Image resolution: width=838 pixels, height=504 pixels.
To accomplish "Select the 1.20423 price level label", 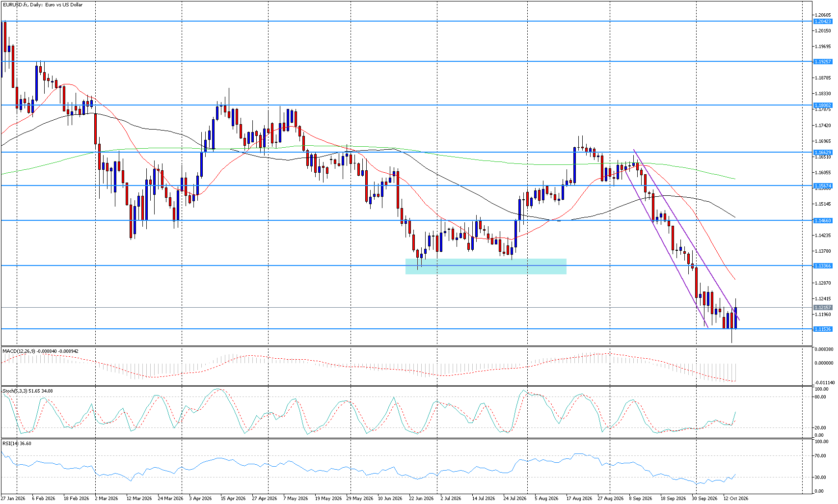I will tap(823, 22).
